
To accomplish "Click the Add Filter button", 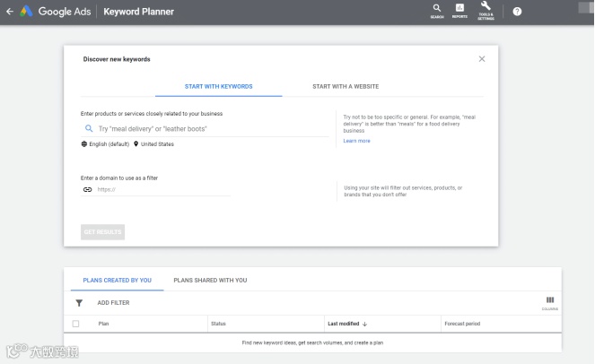I will tap(113, 303).
